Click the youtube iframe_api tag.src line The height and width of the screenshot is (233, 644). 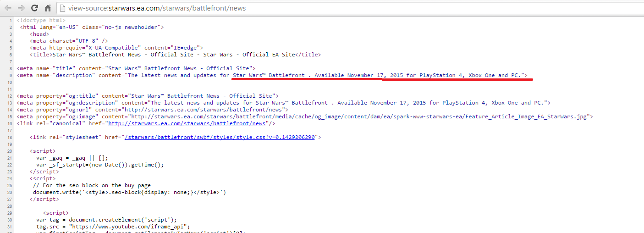click(113, 227)
